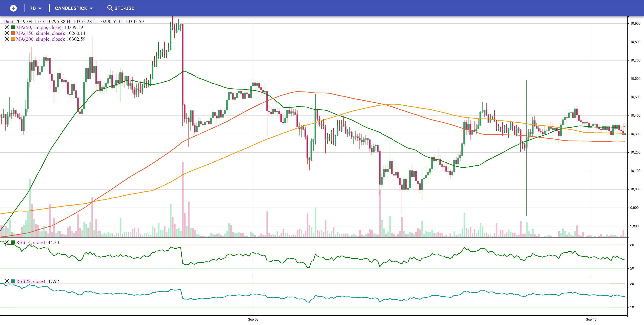Click the green MA(50) color swatch
Image resolution: width=644 pixels, height=325 pixels.
pos(13,27)
